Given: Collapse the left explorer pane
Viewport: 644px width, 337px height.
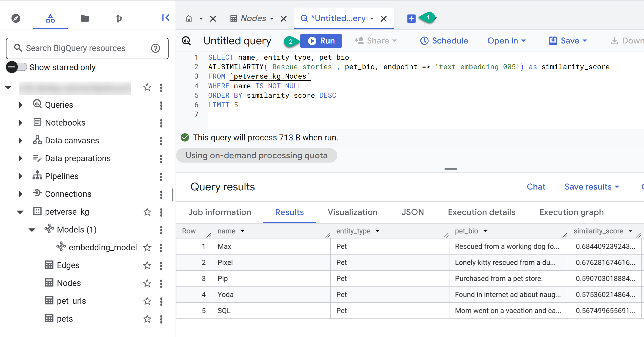Looking at the screenshot, I should point(166,18).
